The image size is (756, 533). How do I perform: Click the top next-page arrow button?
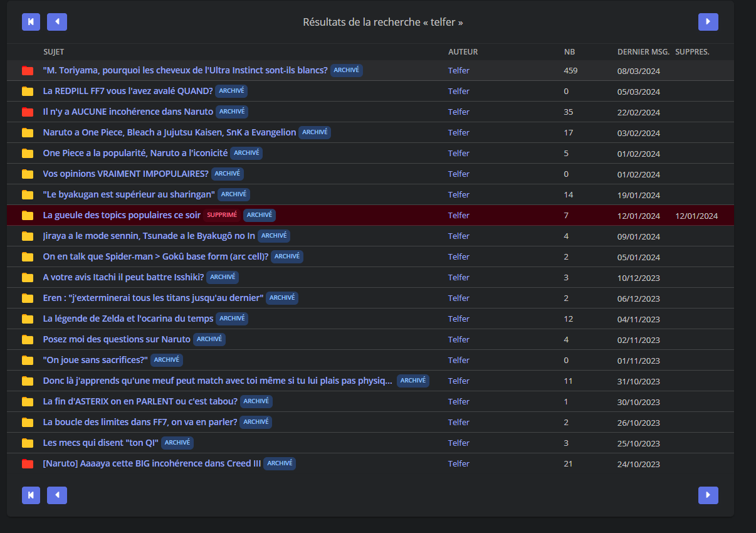tap(708, 22)
